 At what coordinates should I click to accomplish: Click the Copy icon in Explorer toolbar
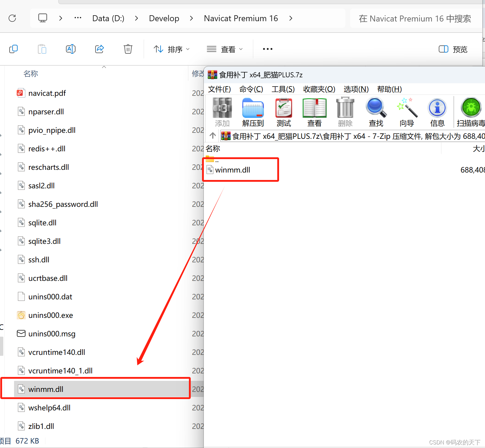pyautogui.click(x=13, y=49)
